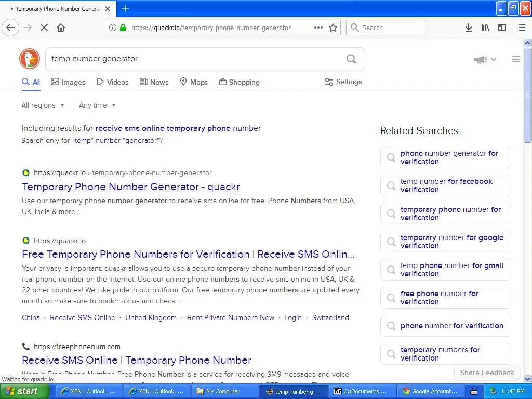Close the Temporary Phone Number Generator tab

pos(108,9)
